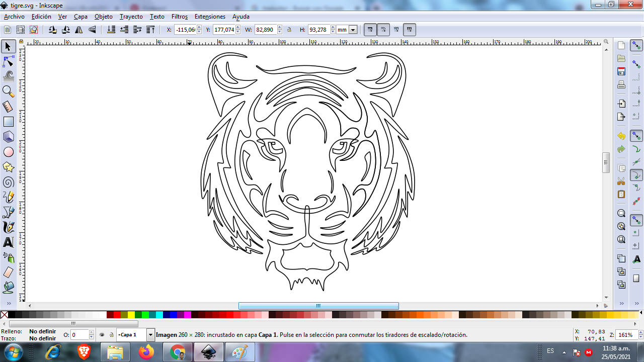
Task: Flip selection vertically
Action: pyautogui.click(x=92, y=30)
